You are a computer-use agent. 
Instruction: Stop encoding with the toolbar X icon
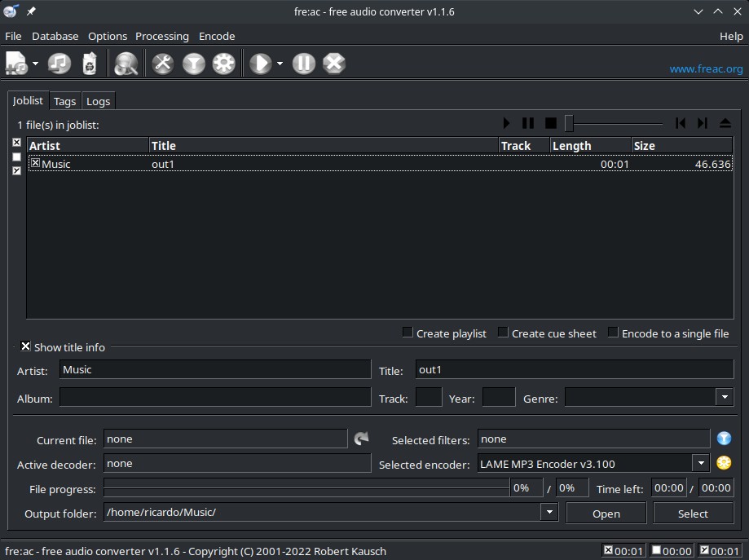(334, 63)
